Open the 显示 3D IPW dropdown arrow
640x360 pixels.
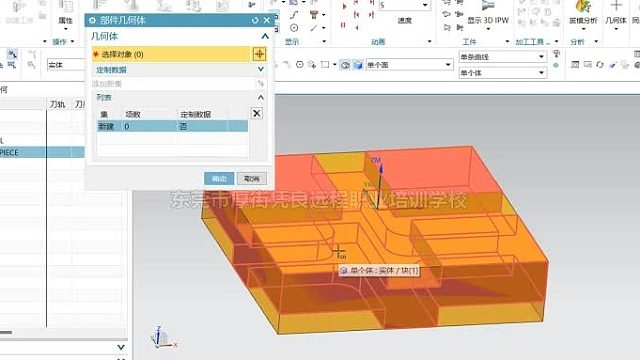(488, 29)
